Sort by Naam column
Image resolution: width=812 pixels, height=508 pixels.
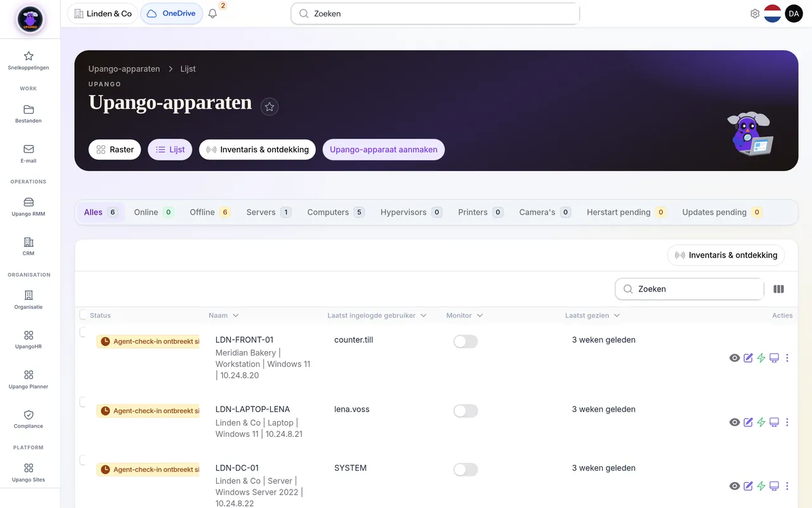[223, 316]
